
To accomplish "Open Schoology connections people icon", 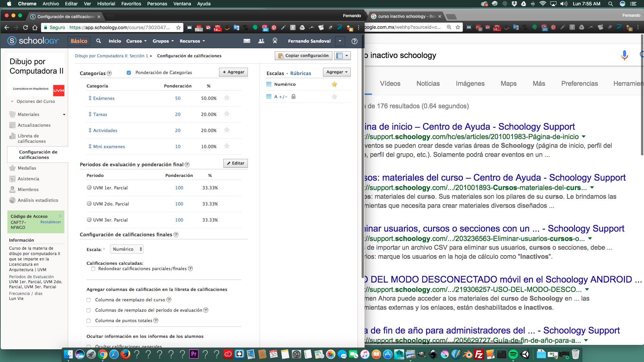I will (261, 41).
